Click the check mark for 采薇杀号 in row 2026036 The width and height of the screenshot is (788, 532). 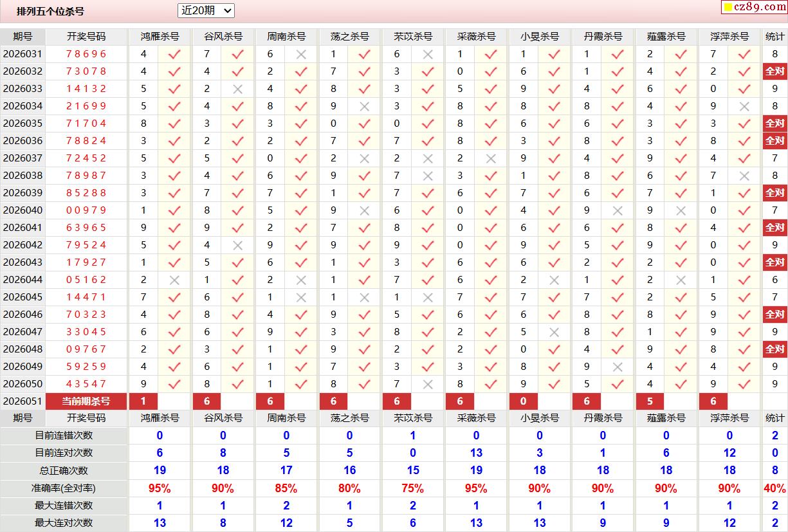click(x=491, y=142)
